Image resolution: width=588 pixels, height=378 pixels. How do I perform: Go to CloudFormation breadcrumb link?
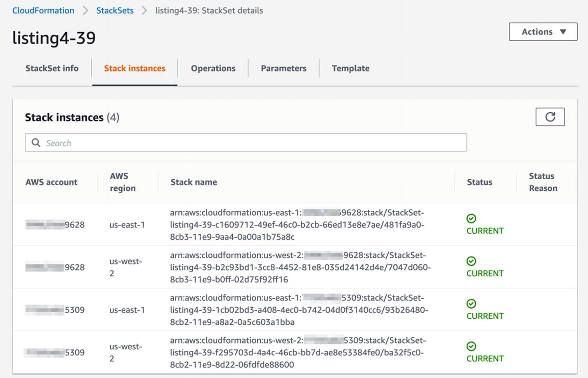click(43, 10)
